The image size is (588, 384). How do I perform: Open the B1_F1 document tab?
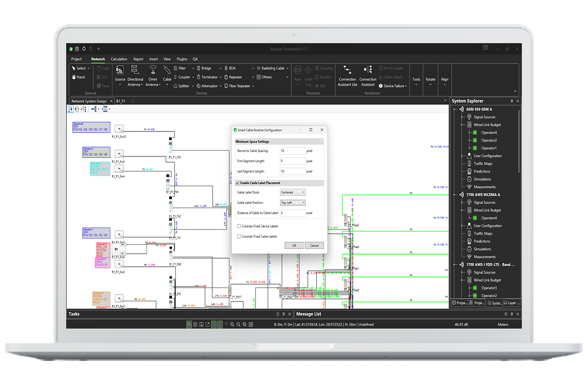(x=121, y=101)
